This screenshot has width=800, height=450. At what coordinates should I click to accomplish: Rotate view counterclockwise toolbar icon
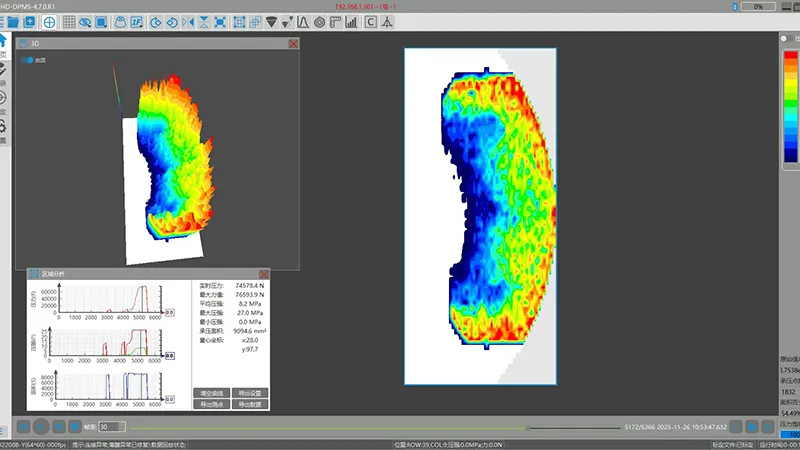pyautogui.click(x=172, y=22)
